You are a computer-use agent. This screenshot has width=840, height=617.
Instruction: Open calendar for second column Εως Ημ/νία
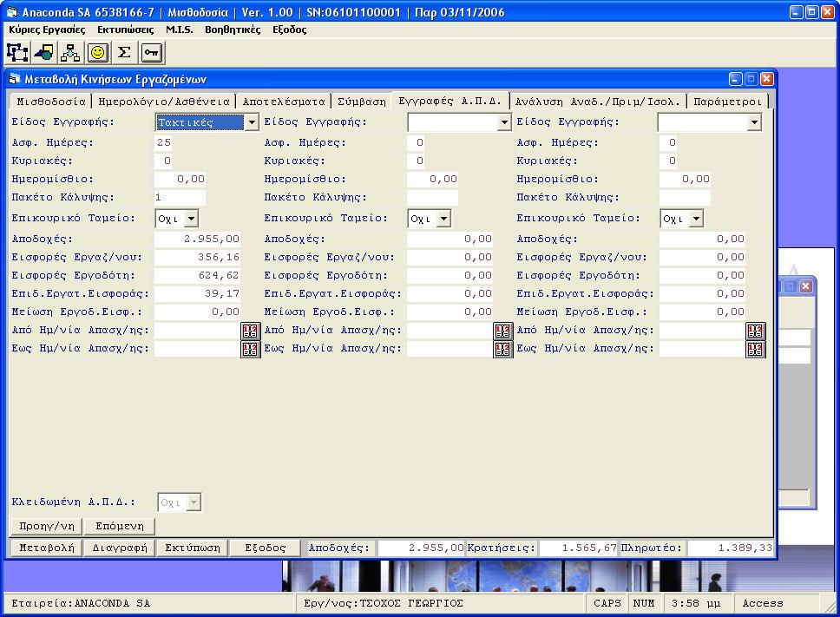click(502, 349)
